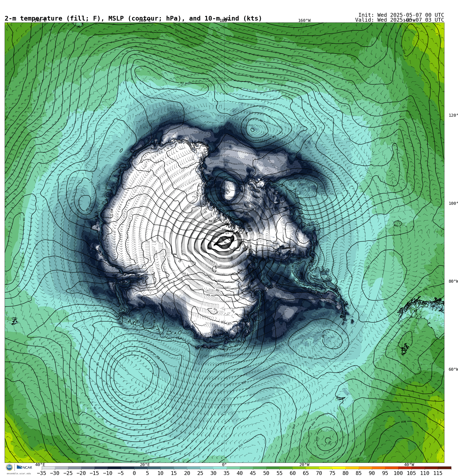458x476 pixels.
Task: Click the 'Valid: Wed 2025-05-07 03 UTC' line
Action: [399, 20]
